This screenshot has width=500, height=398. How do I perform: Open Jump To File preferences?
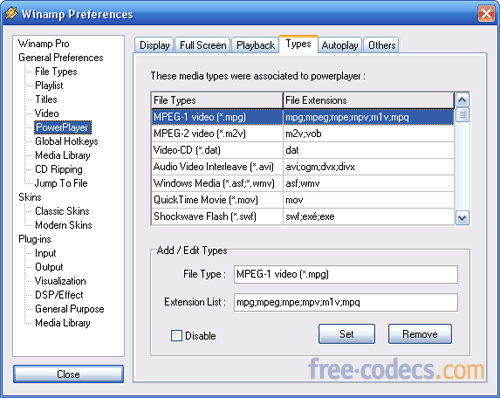click(61, 183)
